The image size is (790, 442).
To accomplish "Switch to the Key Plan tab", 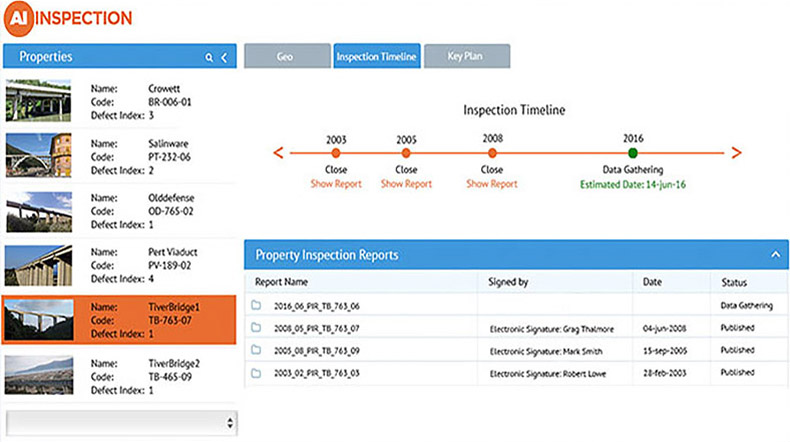I will 466,57.
